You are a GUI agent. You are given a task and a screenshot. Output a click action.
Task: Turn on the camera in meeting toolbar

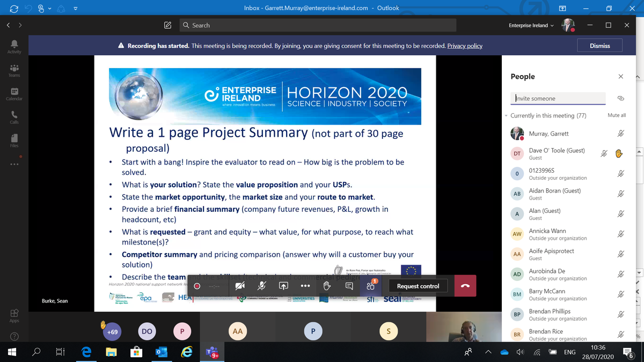tap(240, 286)
